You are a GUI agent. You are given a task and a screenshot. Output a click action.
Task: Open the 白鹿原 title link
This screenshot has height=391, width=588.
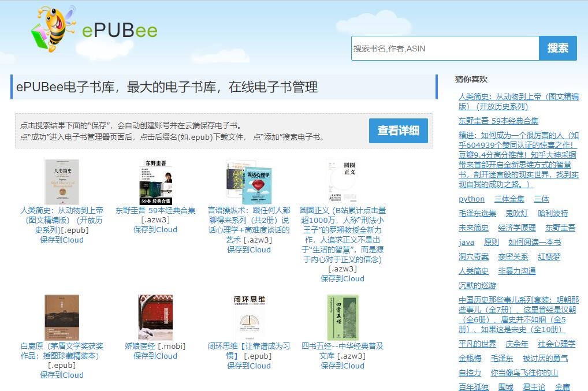click(62, 351)
